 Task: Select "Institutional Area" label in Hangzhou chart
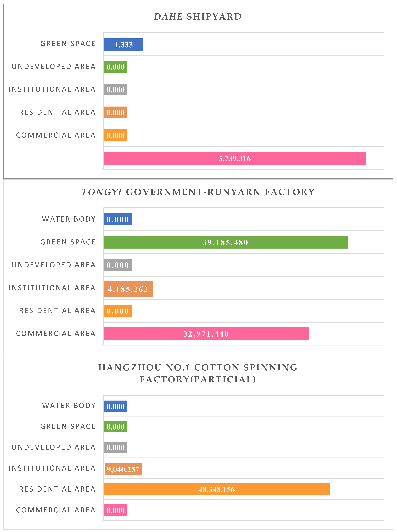click(52, 468)
